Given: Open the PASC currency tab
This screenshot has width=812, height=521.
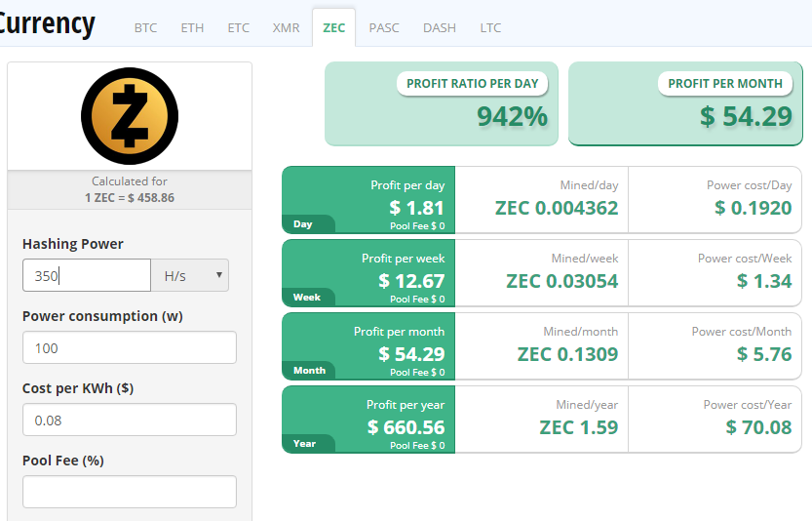Looking at the screenshot, I should (x=384, y=27).
